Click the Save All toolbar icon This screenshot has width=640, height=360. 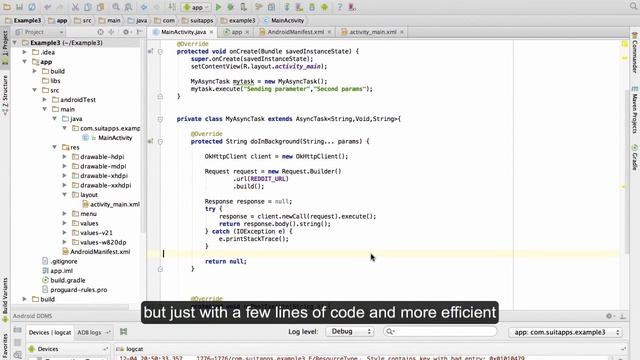click(19, 7)
